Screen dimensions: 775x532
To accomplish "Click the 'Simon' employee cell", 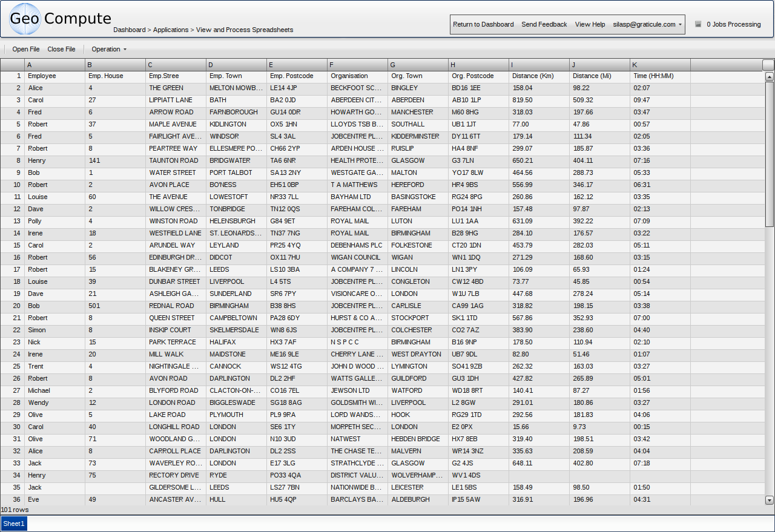I will tap(55, 330).
